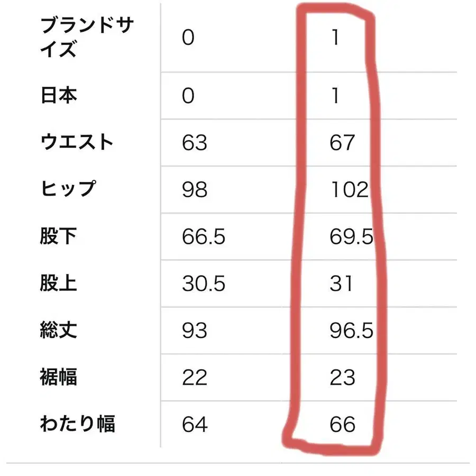Click the 総丈 row label
This screenshot has width=476, height=476.
(x=59, y=331)
